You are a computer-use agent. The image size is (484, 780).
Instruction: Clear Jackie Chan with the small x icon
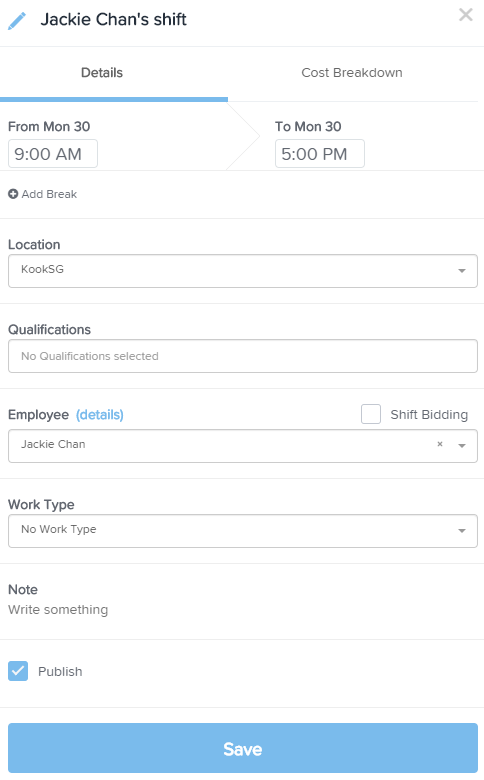point(440,444)
